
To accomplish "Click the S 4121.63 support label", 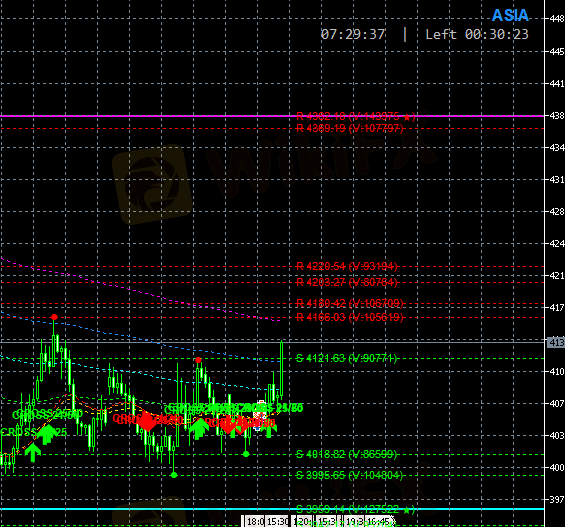I will [346, 358].
